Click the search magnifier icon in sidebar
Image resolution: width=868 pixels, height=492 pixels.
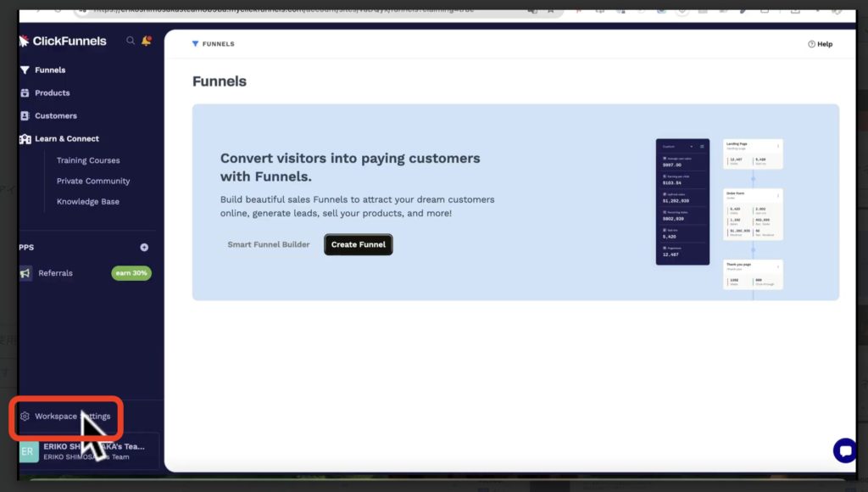130,41
